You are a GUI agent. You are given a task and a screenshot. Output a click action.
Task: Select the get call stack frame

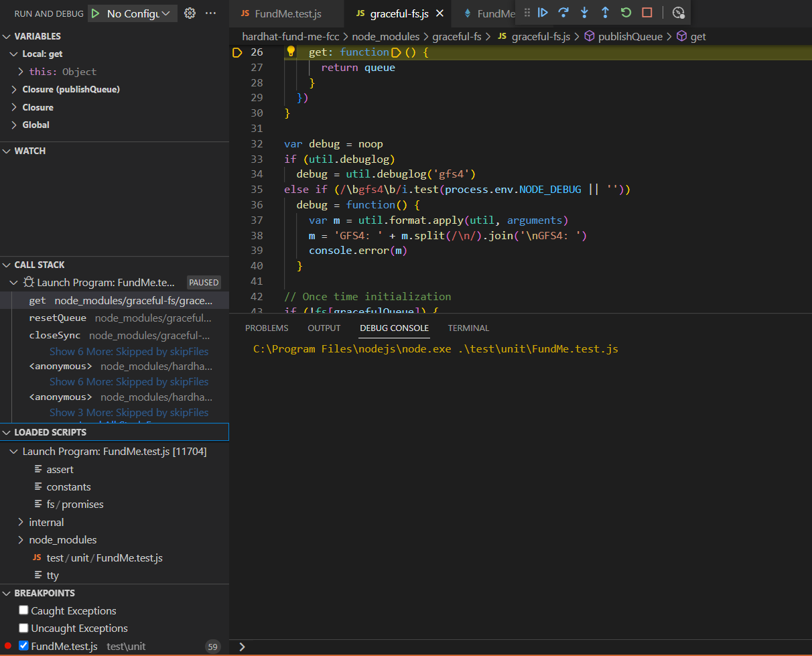coord(115,301)
